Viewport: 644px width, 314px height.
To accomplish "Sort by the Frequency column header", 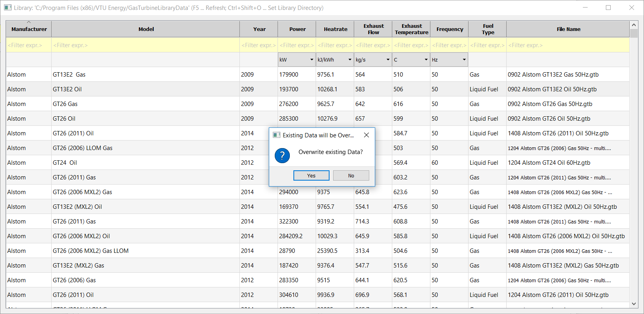I will point(449,29).
